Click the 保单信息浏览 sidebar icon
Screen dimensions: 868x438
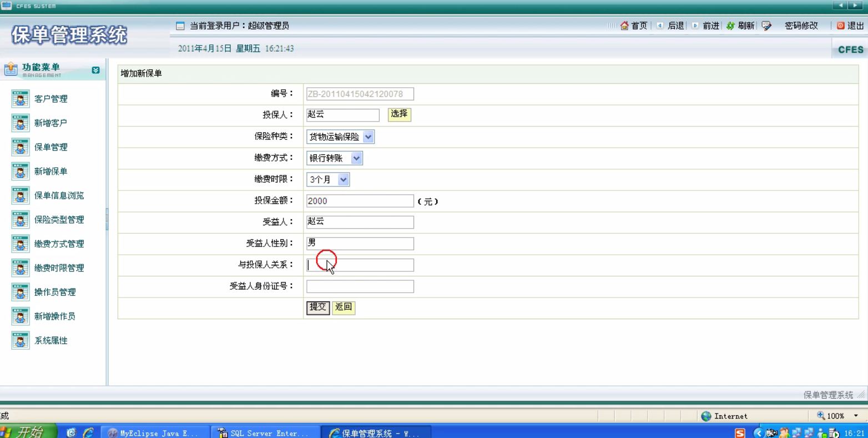[21, 195]
